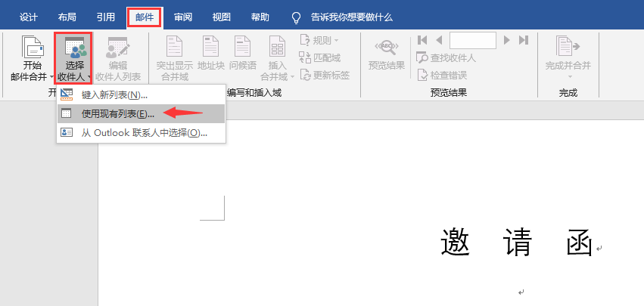Image resolution: width=644 pixels, height=306 pixels.
Task: Click 检查错误 button
Action: [442, 76]
